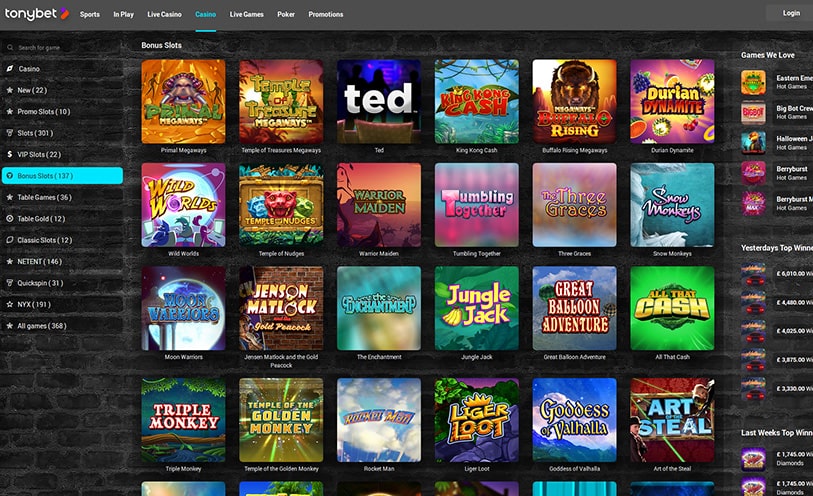This screenshot has height=496, width=813.
Task: Click the star icon beside NYX (191)
Action: [x=9, y=304]
